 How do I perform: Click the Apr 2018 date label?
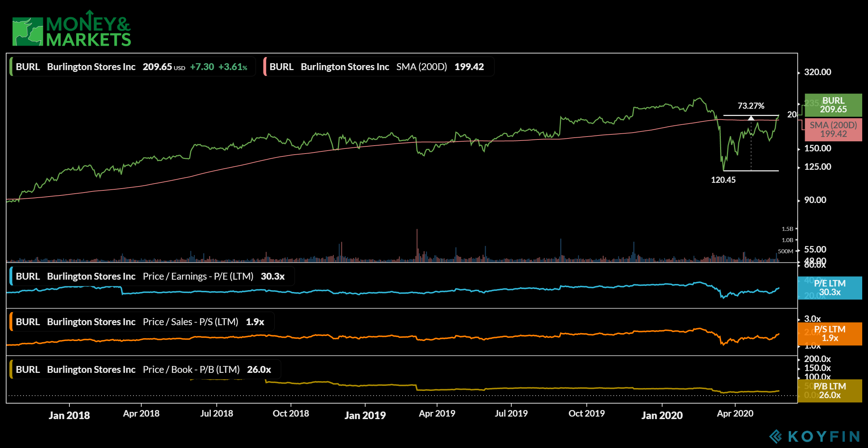[141, 414]
